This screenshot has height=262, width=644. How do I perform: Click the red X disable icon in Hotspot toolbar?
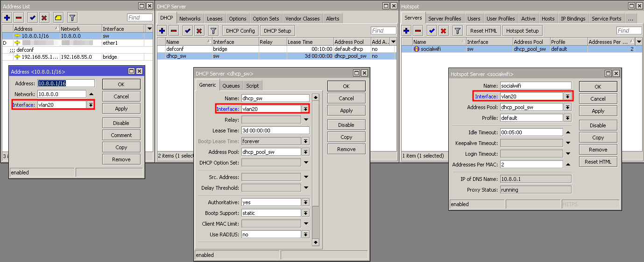click(x=444, y=31)
